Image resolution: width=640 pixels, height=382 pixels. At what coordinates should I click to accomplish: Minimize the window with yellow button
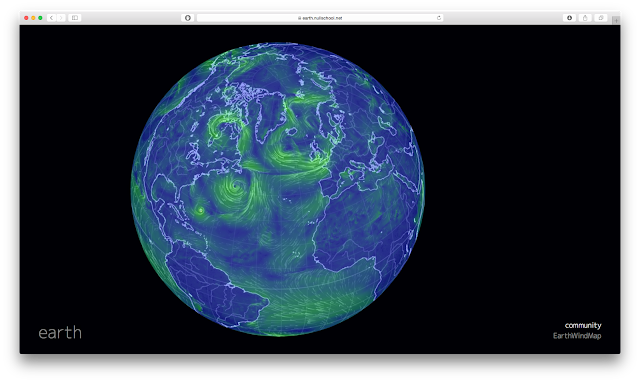pyautogui.click(x=33, y=18)
